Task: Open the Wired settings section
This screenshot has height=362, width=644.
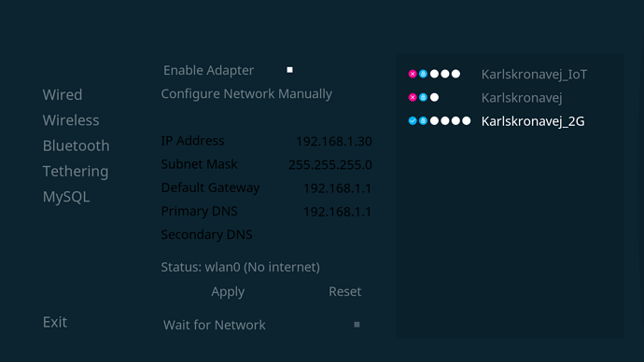Action: click(63, 95)
